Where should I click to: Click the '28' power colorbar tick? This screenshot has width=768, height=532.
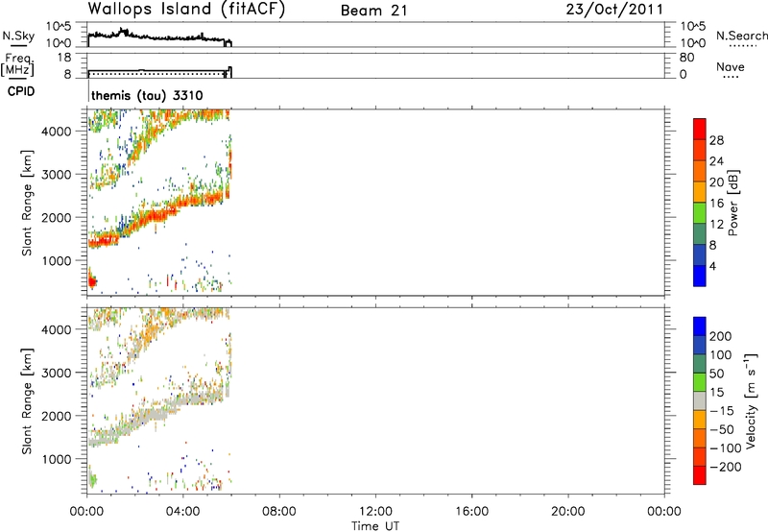tap(716, 140)
